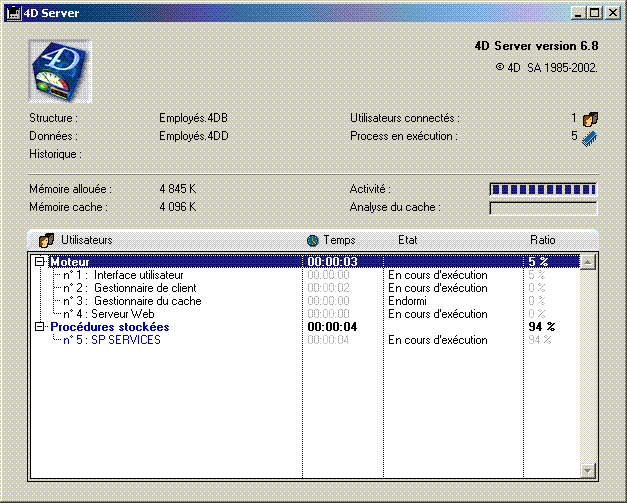Click the running processes chip icon

[x=589, y=137]
